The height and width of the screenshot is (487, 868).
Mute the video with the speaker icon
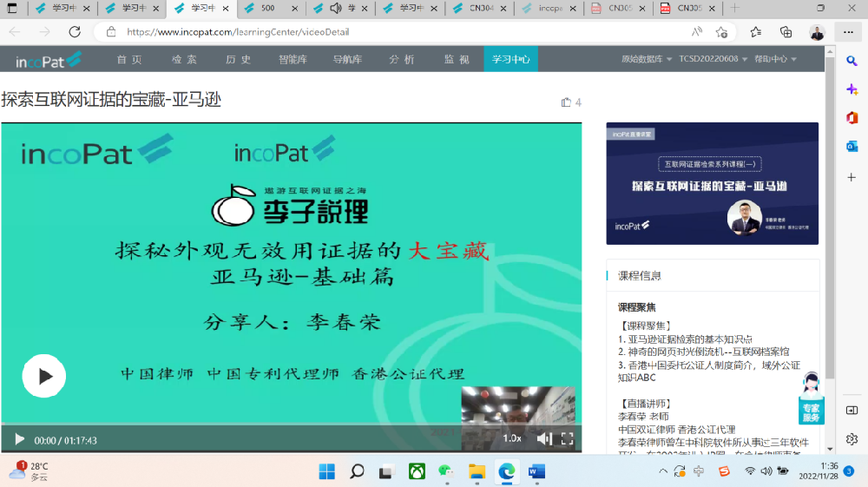(x=543, y=438)
